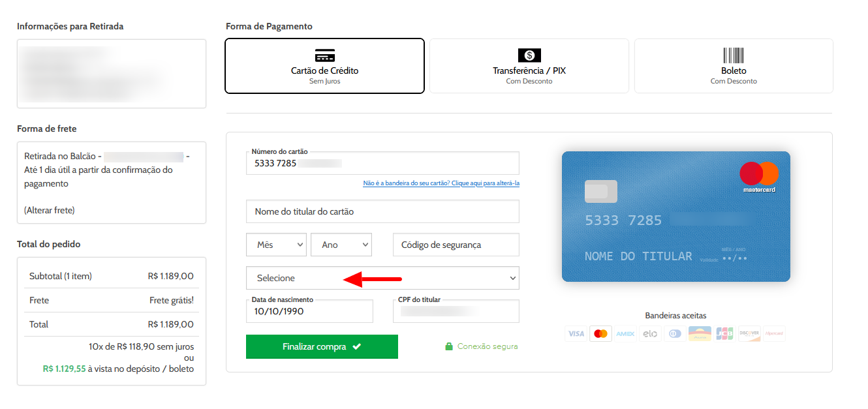Focus Nome do titular do cartão field

coord(382,211)
